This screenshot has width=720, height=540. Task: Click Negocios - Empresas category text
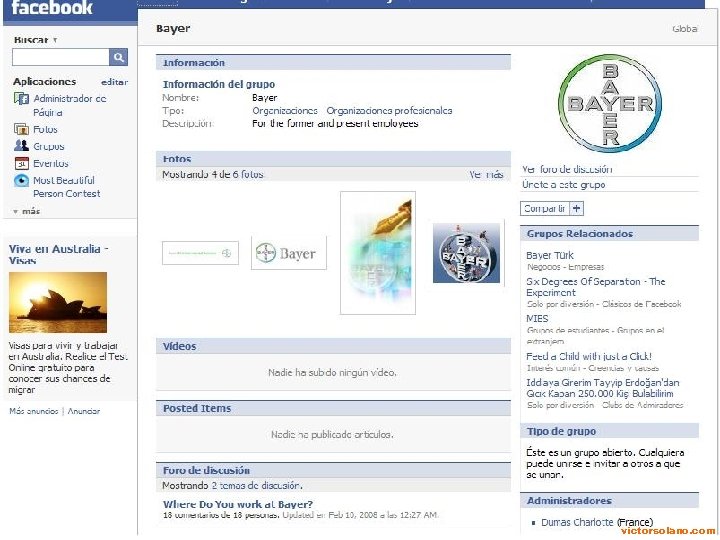point(565,267)
